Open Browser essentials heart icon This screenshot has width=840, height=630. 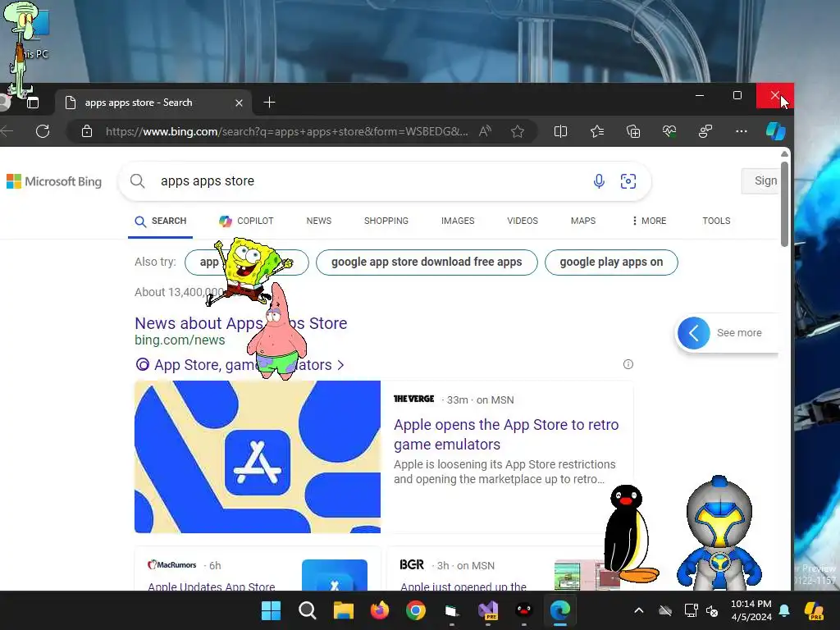pos(669,131)
